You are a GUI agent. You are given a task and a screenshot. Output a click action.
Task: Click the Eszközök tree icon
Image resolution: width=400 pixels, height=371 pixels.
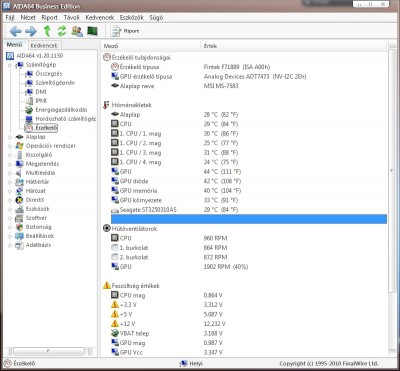19,209
